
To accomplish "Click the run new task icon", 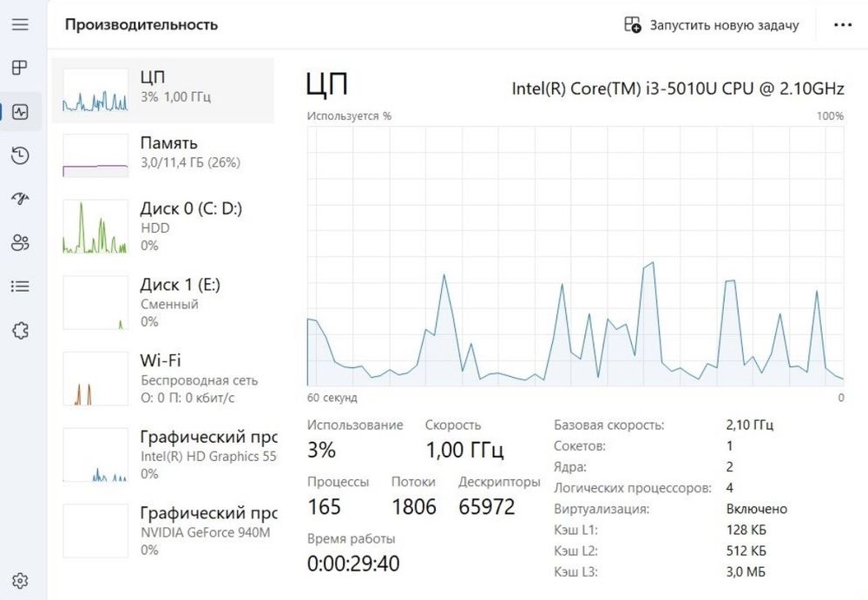I will (632, 25).
